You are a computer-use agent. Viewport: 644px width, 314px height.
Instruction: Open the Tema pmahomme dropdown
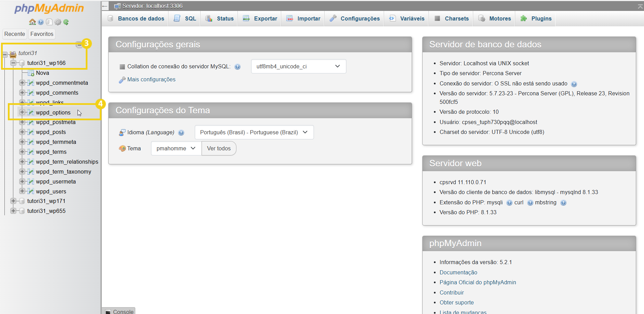coord(176,149)
